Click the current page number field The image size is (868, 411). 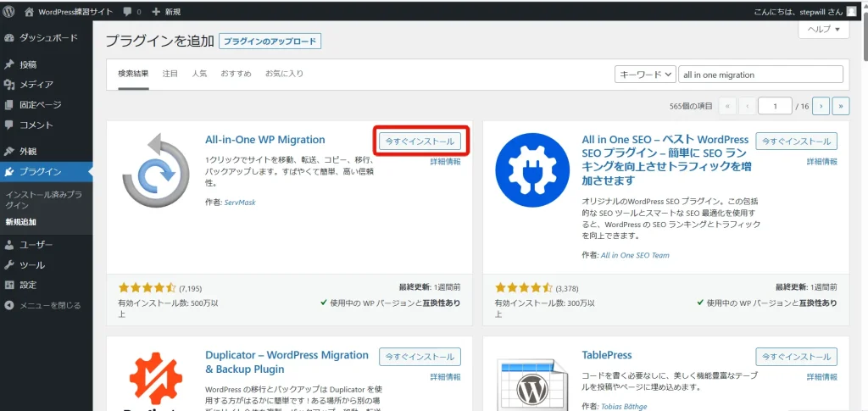pyautogui.click(x=775, y=106)
